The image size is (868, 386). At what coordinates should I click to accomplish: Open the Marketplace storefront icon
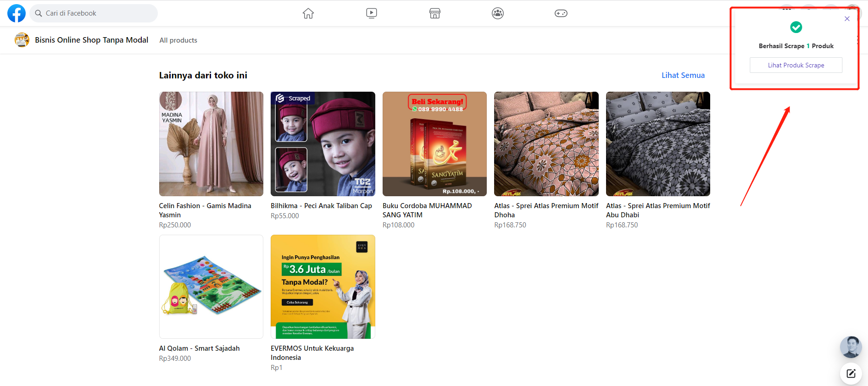[x=435, y=13]
